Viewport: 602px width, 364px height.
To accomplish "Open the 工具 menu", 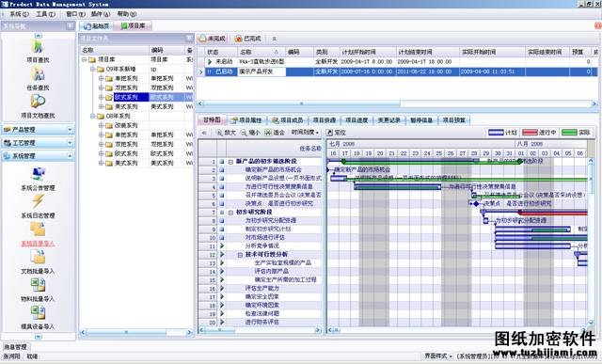I will pos(46,14).
